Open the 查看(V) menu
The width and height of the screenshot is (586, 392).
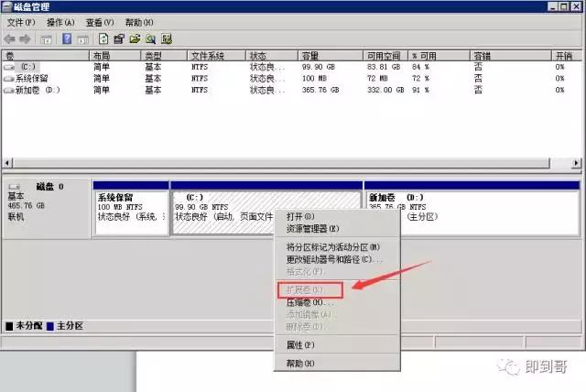tap(100, 23)
